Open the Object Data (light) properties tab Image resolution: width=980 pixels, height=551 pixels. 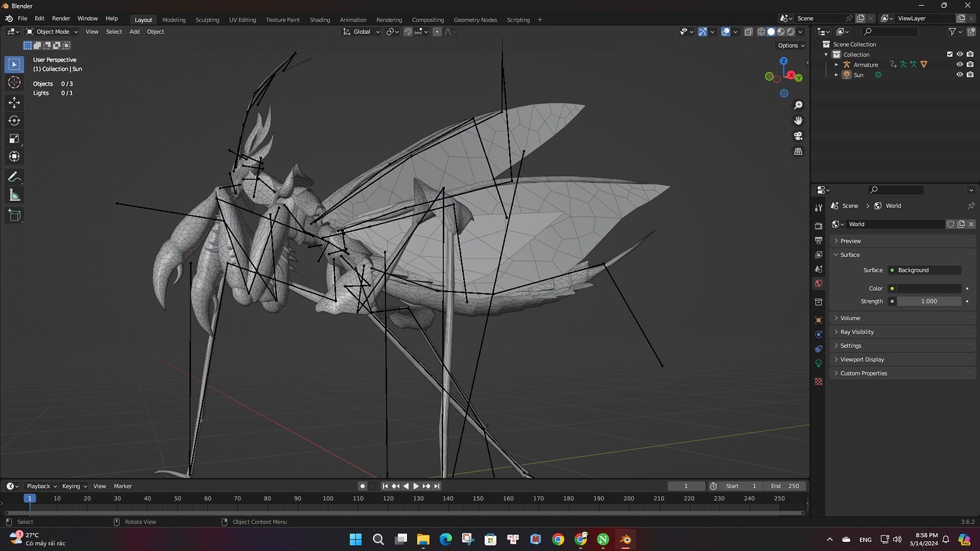click(x=819, y=363)
